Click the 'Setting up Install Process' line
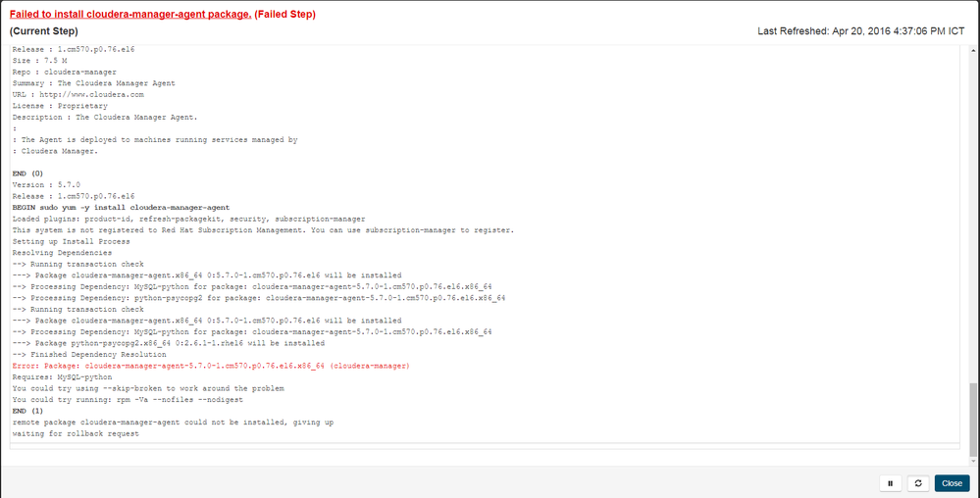 point(71,241)
